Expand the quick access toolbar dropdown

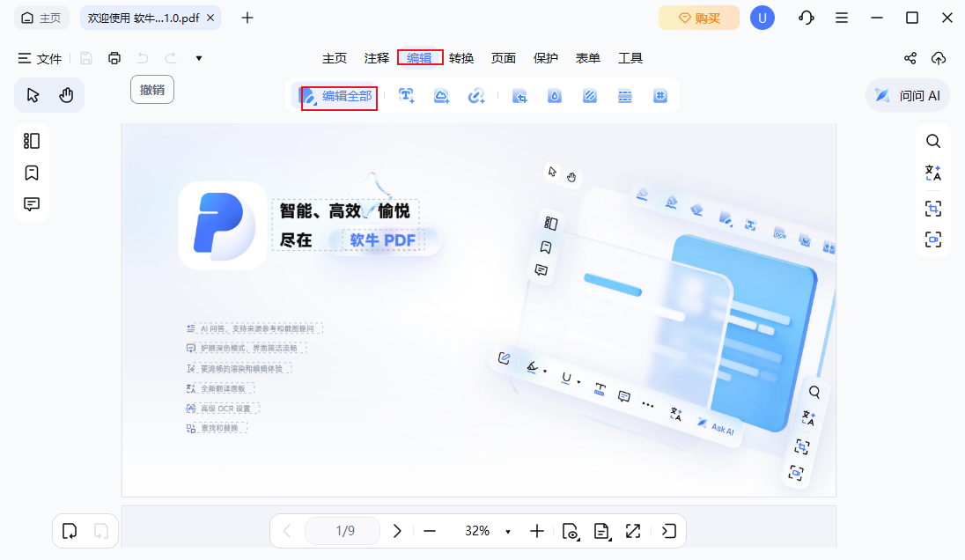click(x=199, y=58)
